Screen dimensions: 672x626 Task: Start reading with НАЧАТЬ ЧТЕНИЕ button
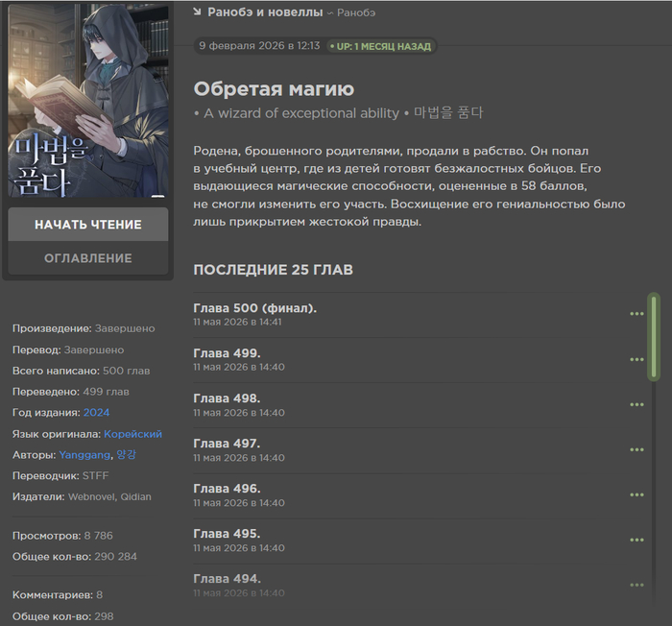pyautogui.click(x=88, y=225)
